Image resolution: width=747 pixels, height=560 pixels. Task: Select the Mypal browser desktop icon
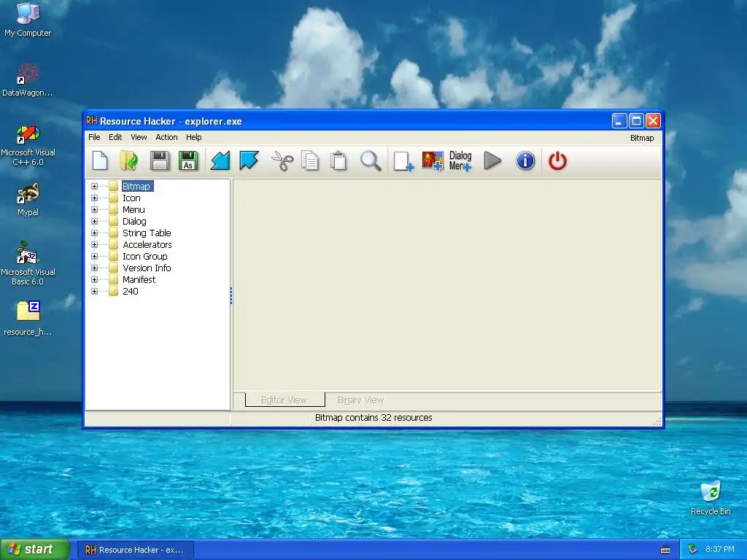click(x=28, y=200)
